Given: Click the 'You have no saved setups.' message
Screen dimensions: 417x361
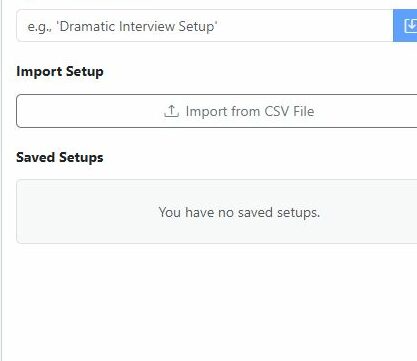Looking at the screenshot, I should tap(239, 212).
